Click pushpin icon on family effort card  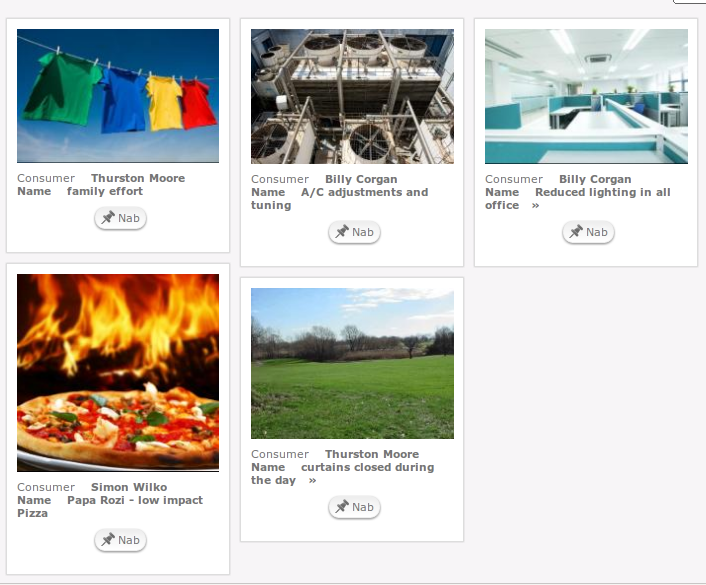tap(108, 218)
